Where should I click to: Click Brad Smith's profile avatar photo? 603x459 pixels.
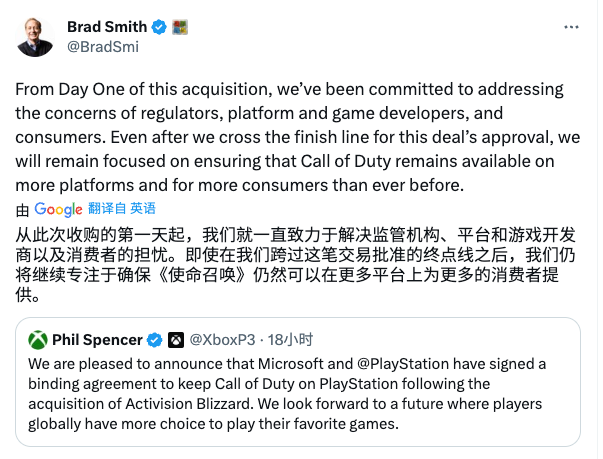(x=37, y=36)
